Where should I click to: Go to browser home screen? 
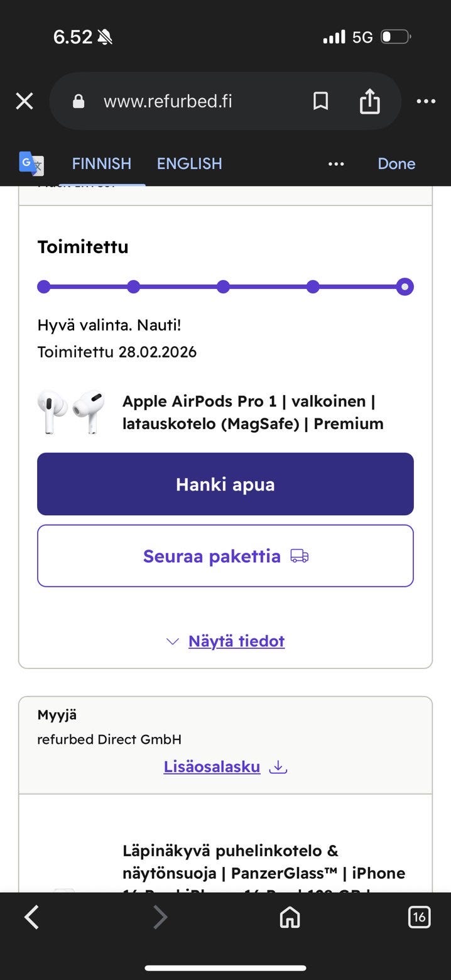coord(290,917)
